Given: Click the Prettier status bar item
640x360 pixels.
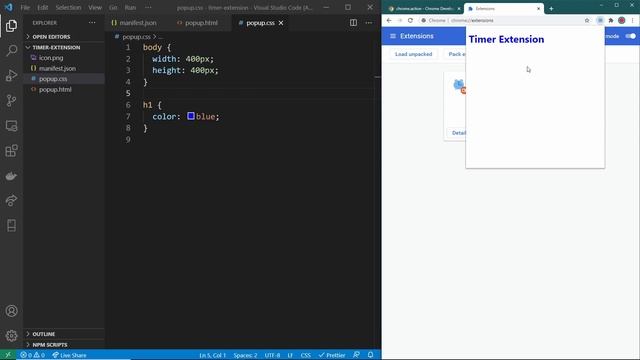Looking at the screenshot, I should click(332, 355).
